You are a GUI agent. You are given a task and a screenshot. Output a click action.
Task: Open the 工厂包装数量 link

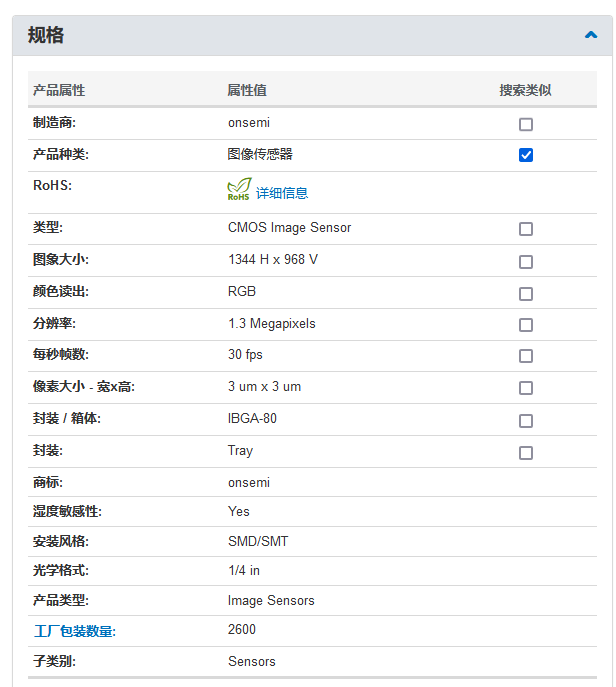coord(74,631)
